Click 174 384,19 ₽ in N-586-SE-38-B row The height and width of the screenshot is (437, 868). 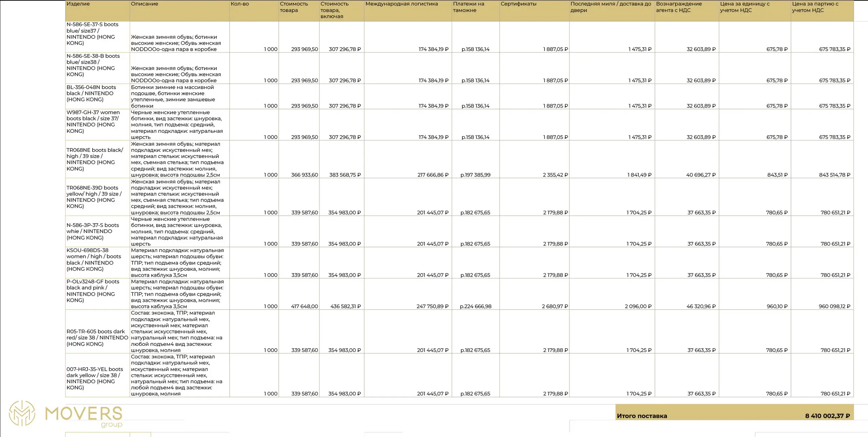(x=433, y=81)
